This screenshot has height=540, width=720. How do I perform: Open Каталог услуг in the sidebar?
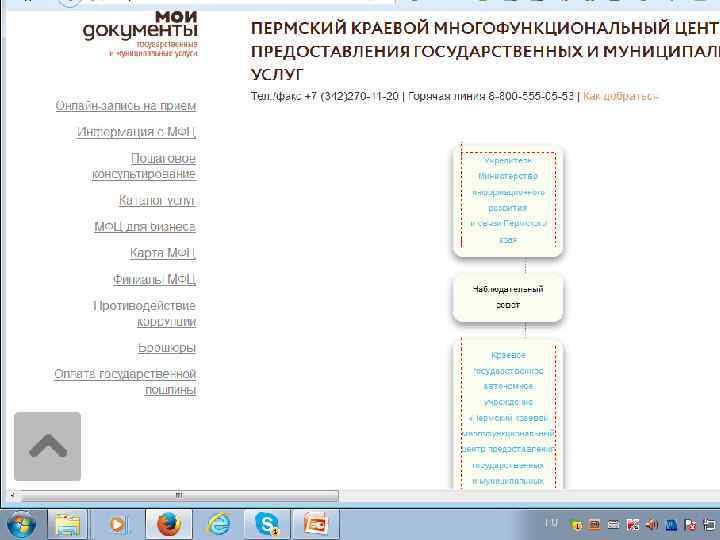pos(157,201)
